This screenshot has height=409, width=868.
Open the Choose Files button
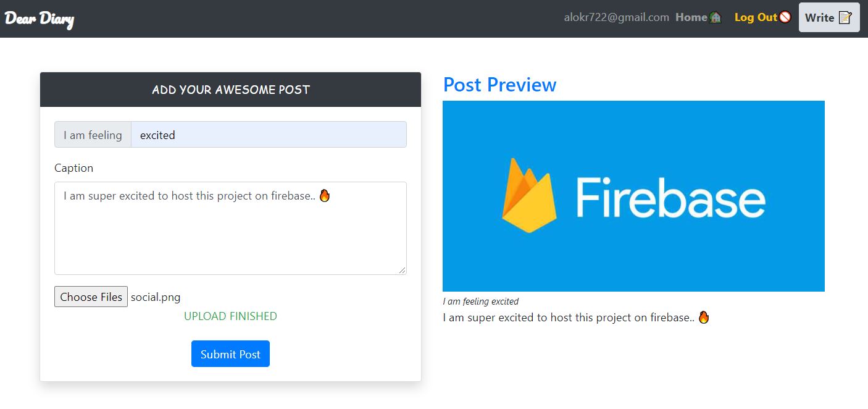point(91,297)
